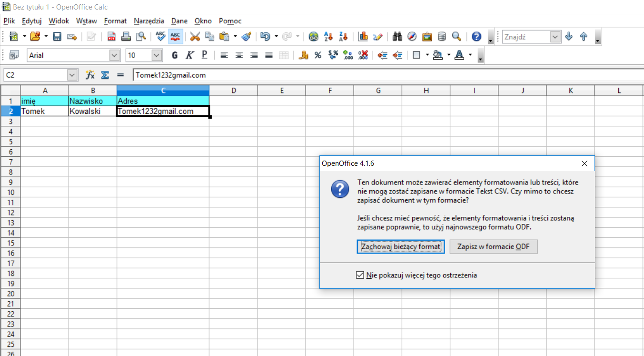The image size is (644, 356).
Task: Uncheck 'Nie pokazuj więcej tego ostrzeżenia'
Action: tap(360, 275)
